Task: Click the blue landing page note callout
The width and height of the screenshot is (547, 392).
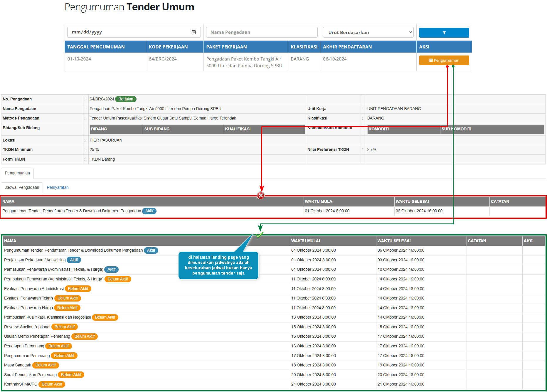Action: [x=218, y=265]
